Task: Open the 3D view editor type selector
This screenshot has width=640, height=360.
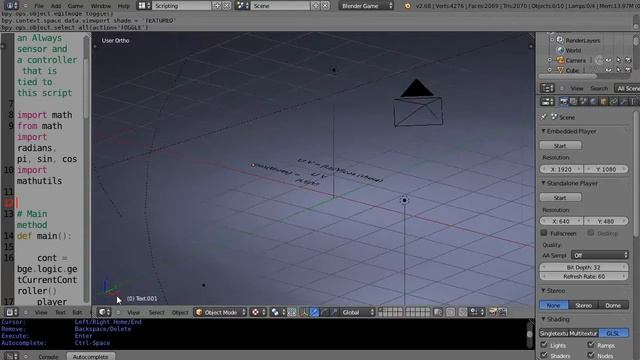Action: point(104,312)
